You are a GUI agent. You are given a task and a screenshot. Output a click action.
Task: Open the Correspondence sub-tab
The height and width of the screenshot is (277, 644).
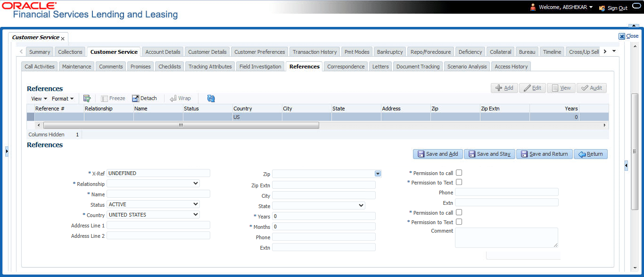click(x=346, y=67)
